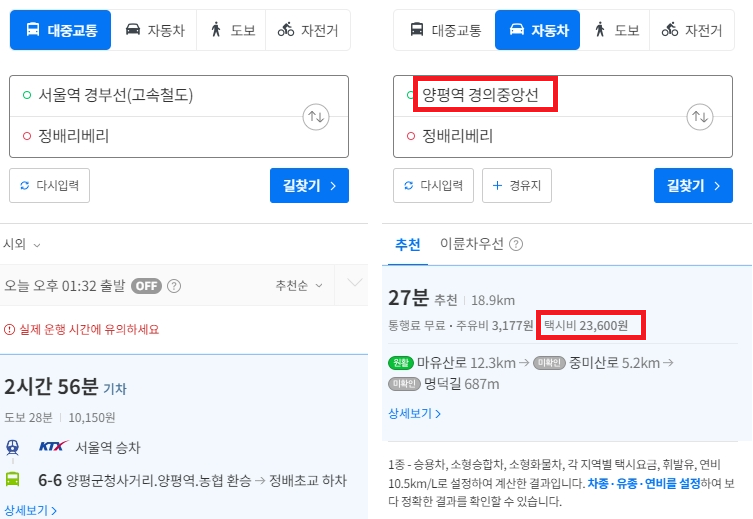
Task: Expand the 시외 route type dropdown
Action: [22, 244]
